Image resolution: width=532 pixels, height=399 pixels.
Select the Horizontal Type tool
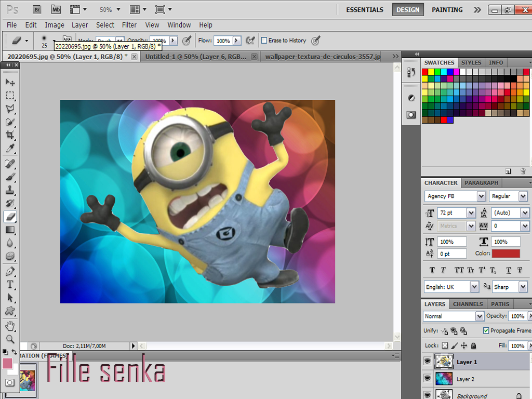pyautogui.click(x=10, y=285)
